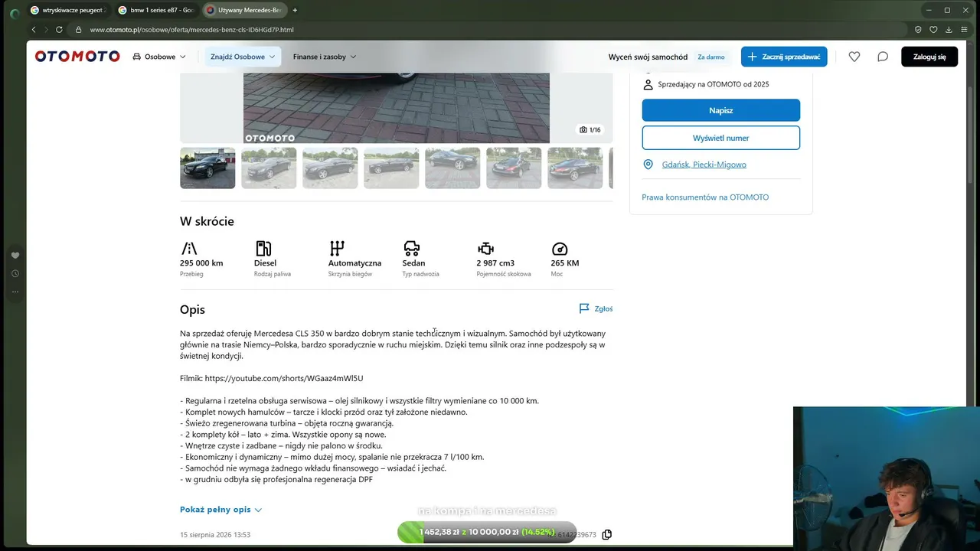The height and width of the screenshot is (551, 980).
Task: Open the Gdańsk, Piecki-Migowo location link
Action: (704, 165)
